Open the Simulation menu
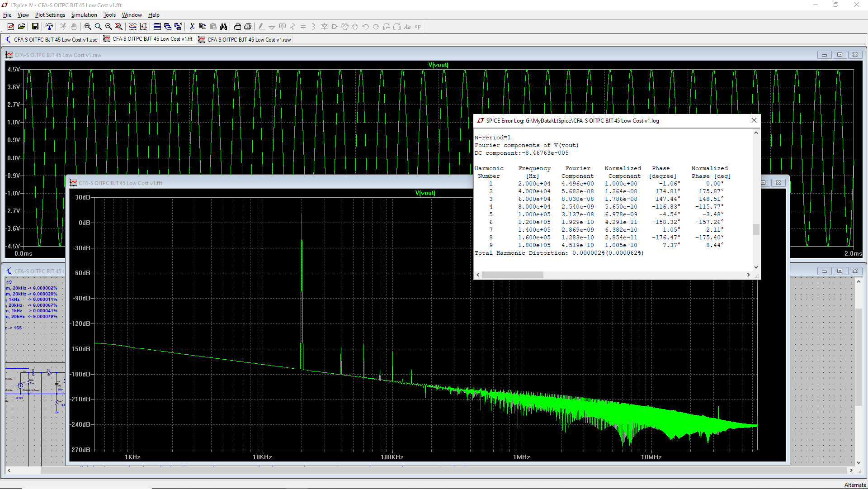Image resolution: width=868 pixels, height=490 pixels. coord(84,15)
